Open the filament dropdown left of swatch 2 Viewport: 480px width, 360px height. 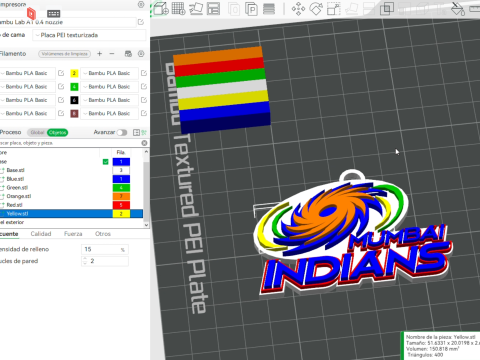[x=27, y=73]
